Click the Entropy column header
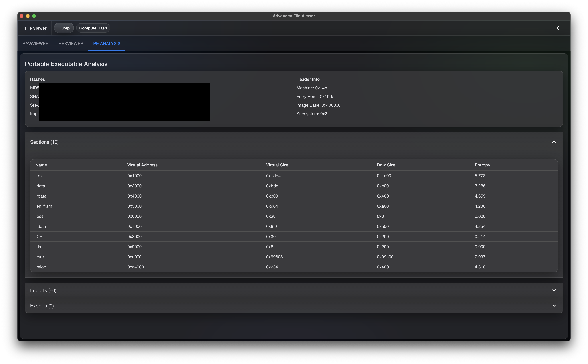588x364 pixels. (x=482, y=165)
